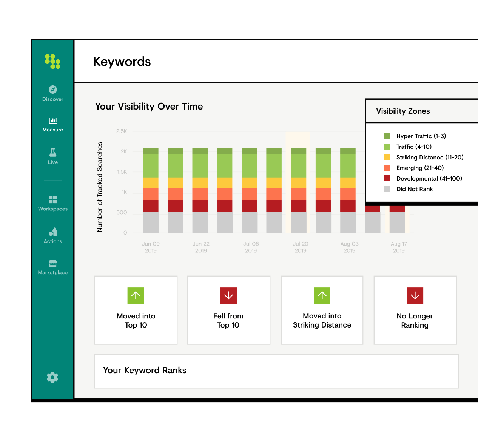This screenshot has height=448, width=478.
Task: Open the No Longer Ranking card
Action: pos(415,310)
